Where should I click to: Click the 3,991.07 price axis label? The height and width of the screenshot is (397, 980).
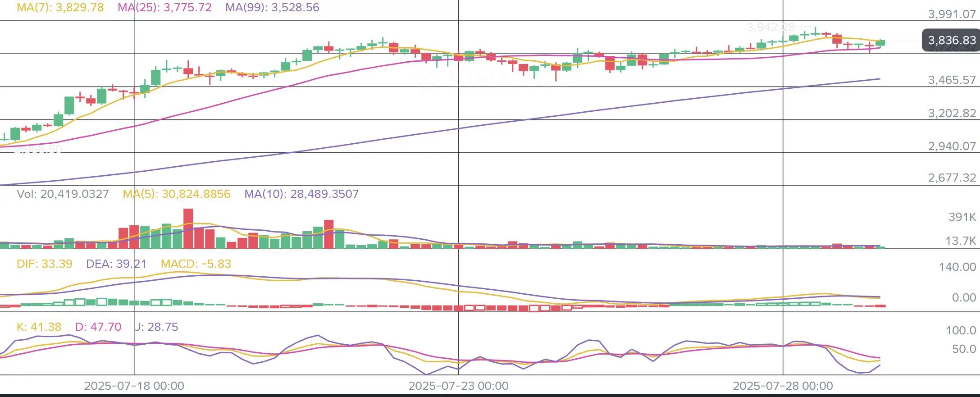point(952,14)
